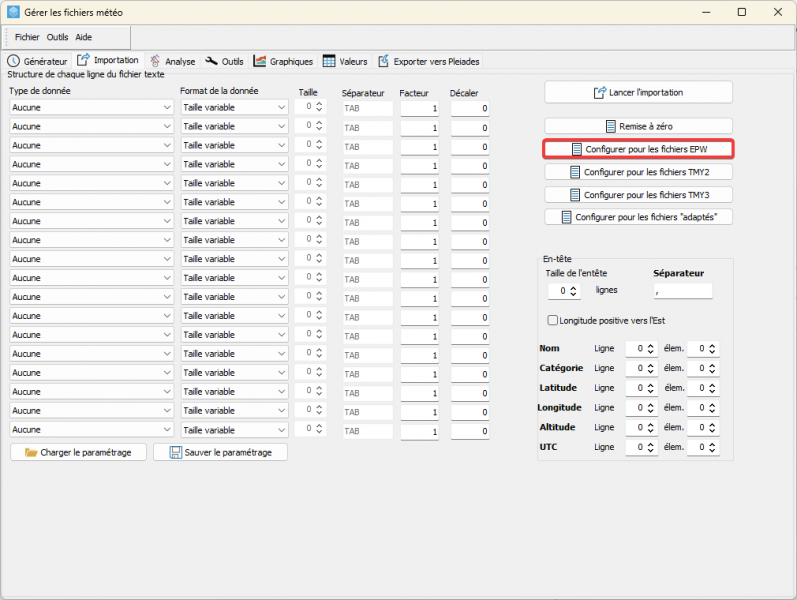Open the Générateur tab clock icon
This screenshot has height=600, width=797.
point(13,62)
